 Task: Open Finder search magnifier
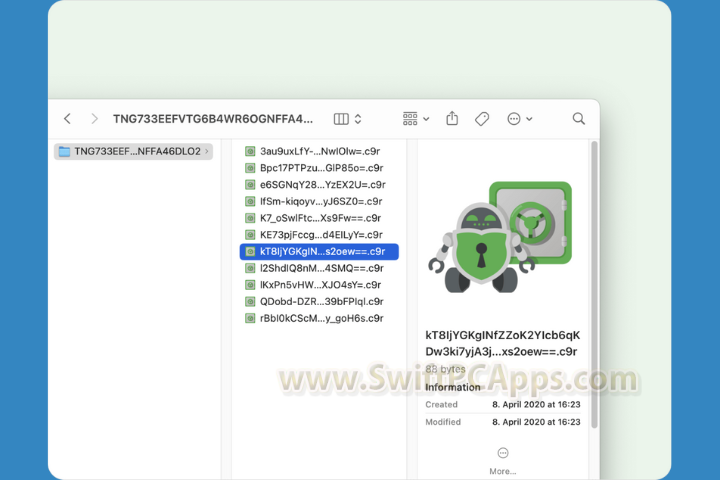[579, 119]
